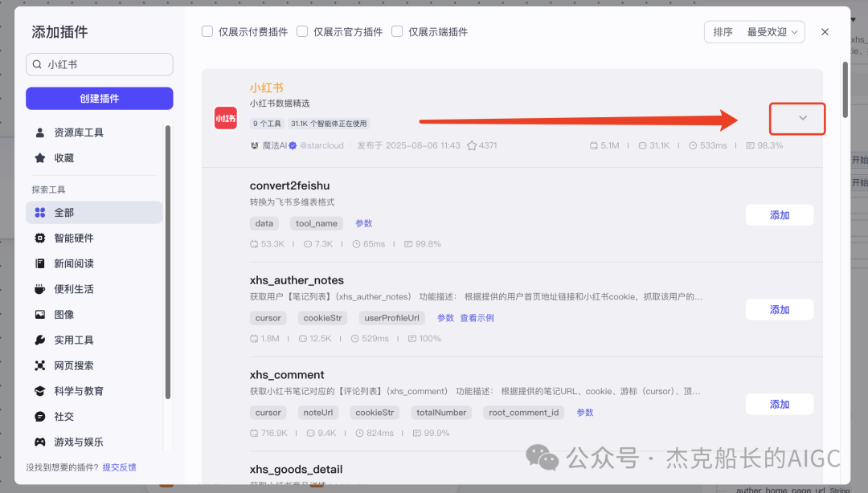Open 参数 link under xhs_comment
The width and height of the screenshot is (868, 493).
coord(585,413)
